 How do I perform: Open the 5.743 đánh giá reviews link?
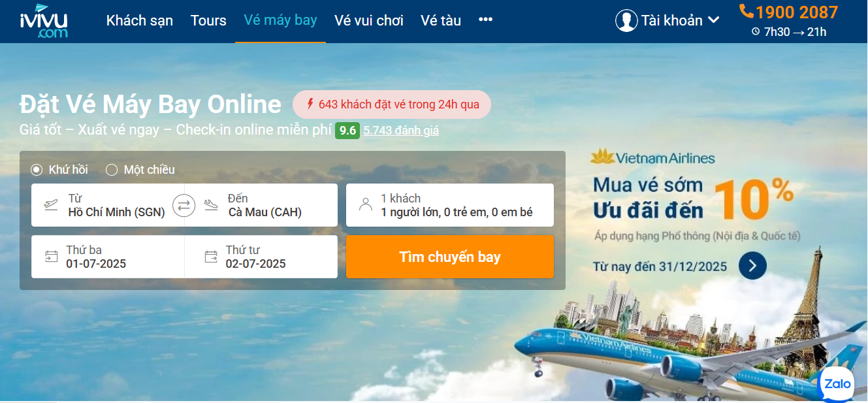401,130
